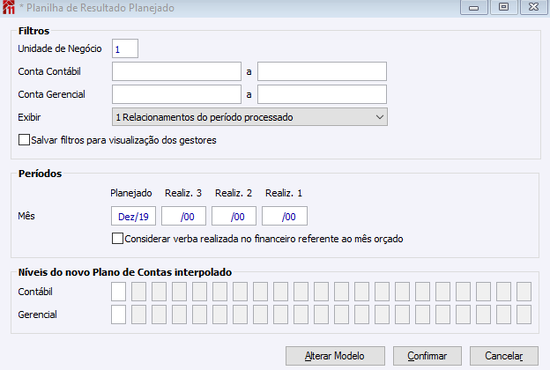
Task: Click the Mês row label
Action: (x=26, y=216)
